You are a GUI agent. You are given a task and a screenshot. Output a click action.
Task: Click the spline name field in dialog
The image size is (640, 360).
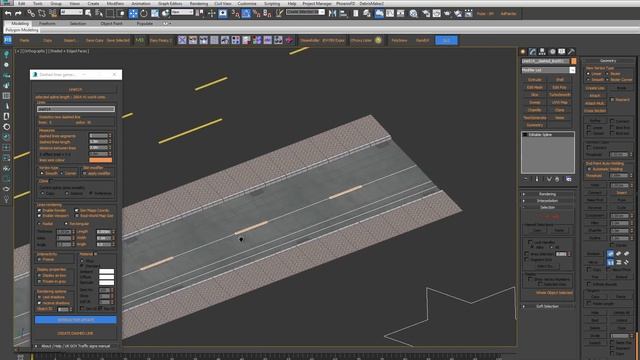[76, 109]
